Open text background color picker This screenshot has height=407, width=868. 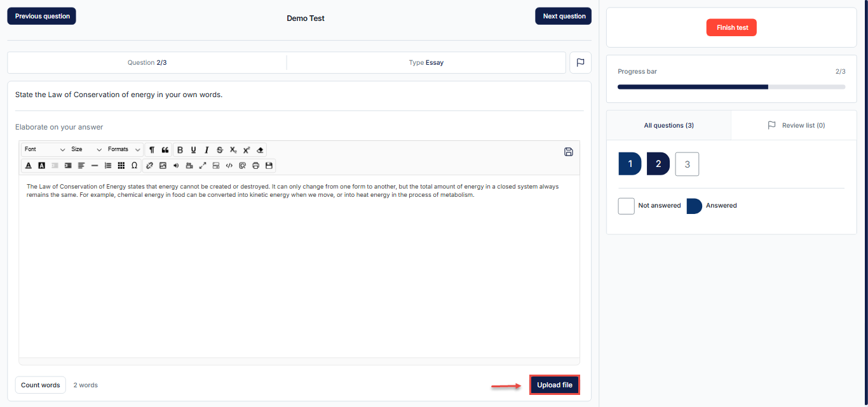[41, 165]
